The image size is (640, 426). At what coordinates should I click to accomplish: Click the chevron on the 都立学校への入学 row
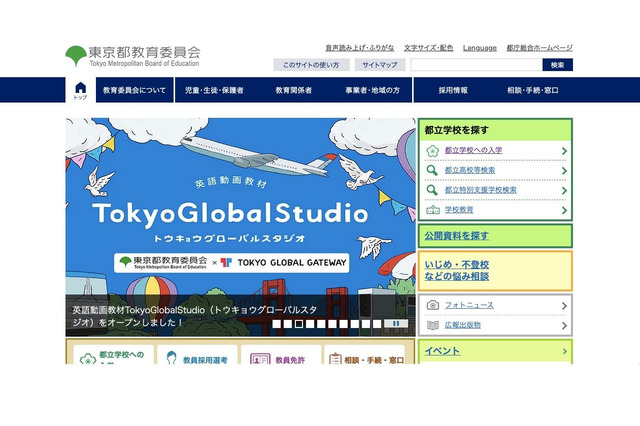564,151
